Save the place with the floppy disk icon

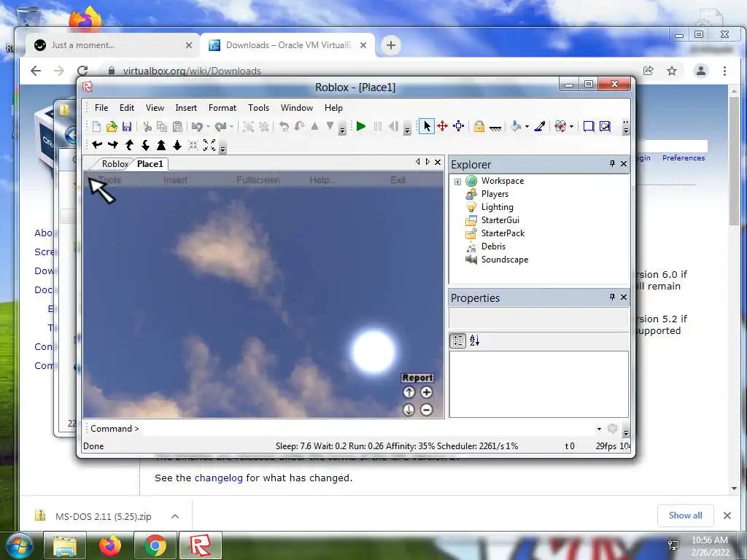coord(127,126)
